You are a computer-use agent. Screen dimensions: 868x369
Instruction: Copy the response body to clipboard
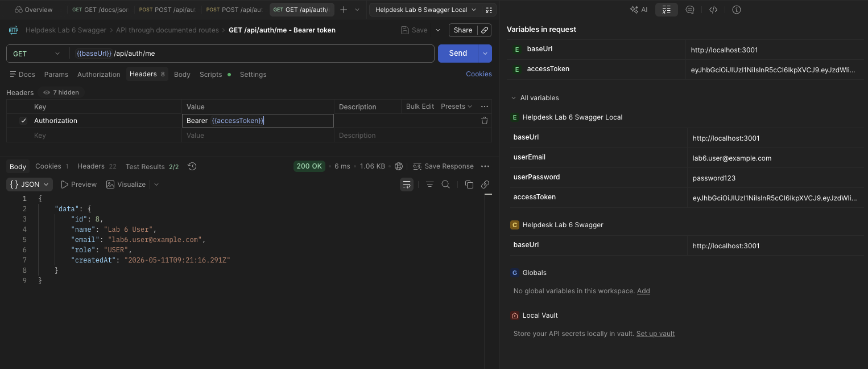[469, 184]
